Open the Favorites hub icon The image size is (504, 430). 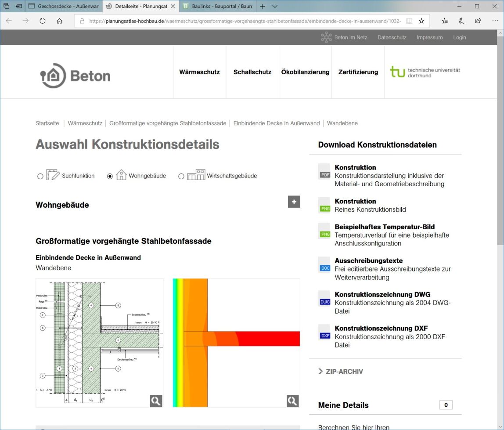445,21
